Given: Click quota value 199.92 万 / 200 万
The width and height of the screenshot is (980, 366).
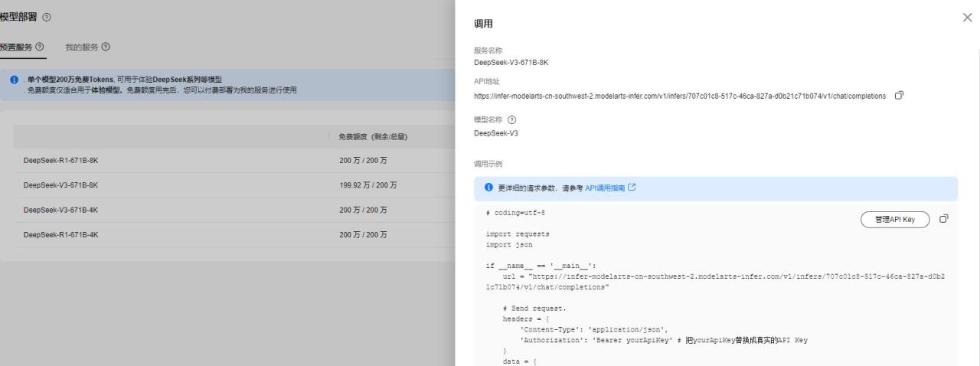Looking at the screenshot, I should coord(368,185).
